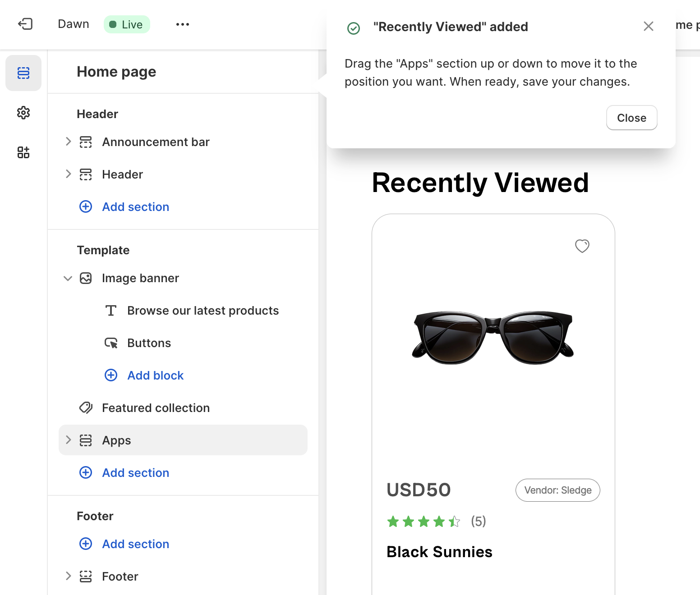Image resolution: width=700 pixels, height=595 pixels.
Task: Expand the Apps section chevron
Action: [68, 440]
